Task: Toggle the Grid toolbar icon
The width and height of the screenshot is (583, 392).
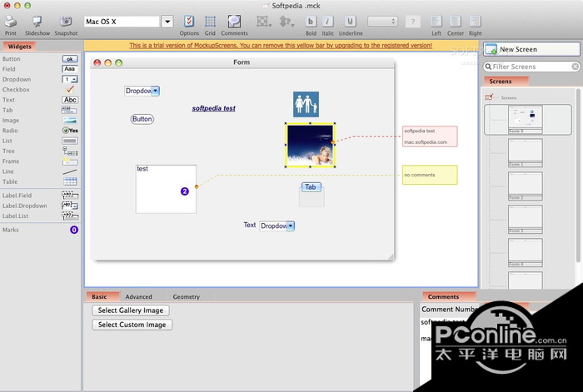Action: (x=210, y=22)
